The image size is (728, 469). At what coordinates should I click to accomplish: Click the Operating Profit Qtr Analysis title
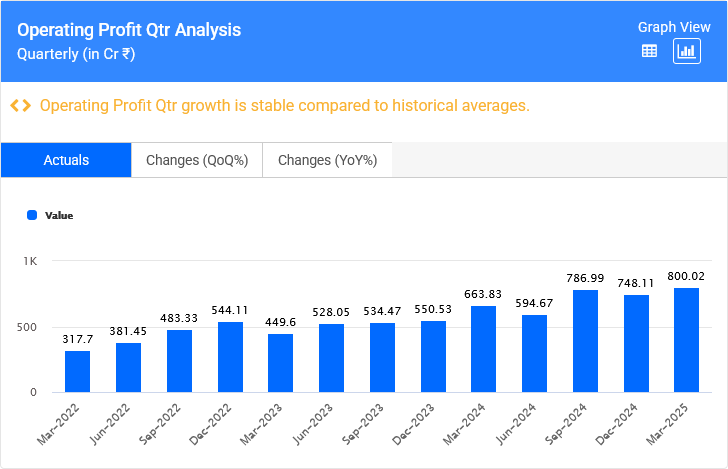pyautogui.click(x=129, y=30)
